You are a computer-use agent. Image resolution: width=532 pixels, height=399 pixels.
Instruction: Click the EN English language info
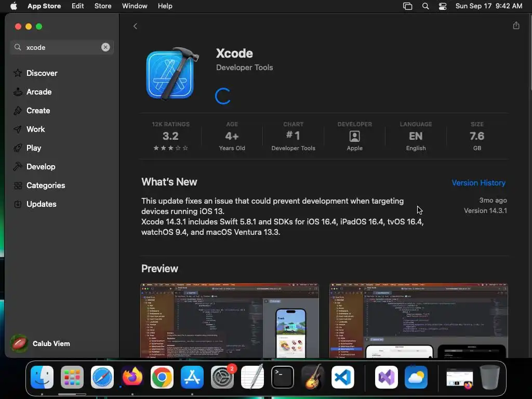[x=416, y=136]
